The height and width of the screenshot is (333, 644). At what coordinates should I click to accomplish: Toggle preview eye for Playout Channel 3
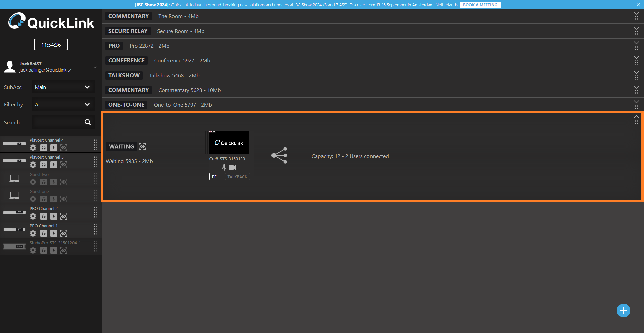pos(64,165)
